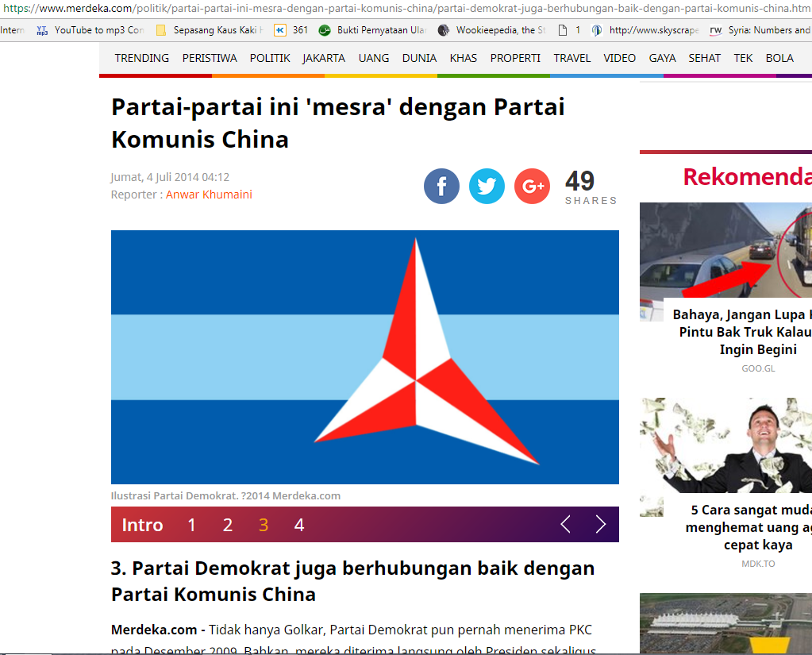Open the PROPERTI section
The image size is (812, 655).
tap(515, 58)
